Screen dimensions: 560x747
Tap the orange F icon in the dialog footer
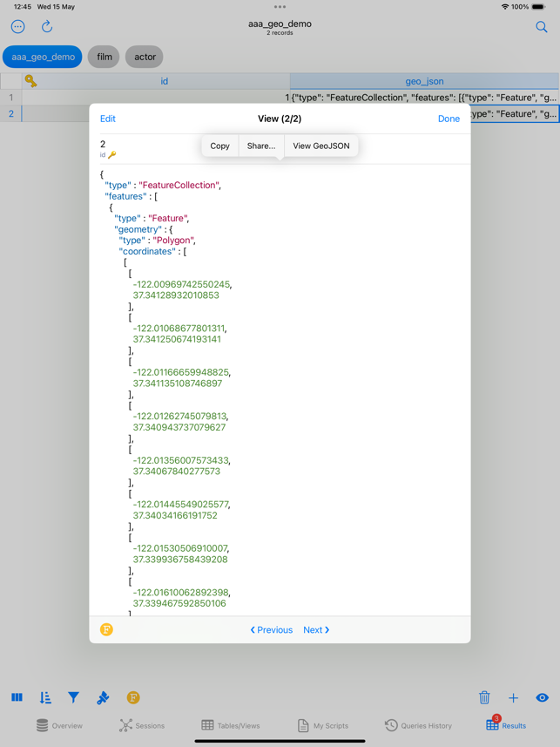[106, 629]
